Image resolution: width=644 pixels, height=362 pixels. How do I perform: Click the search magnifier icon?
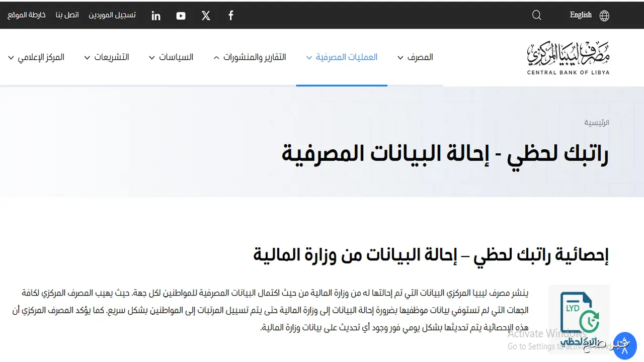pos(536,15)
